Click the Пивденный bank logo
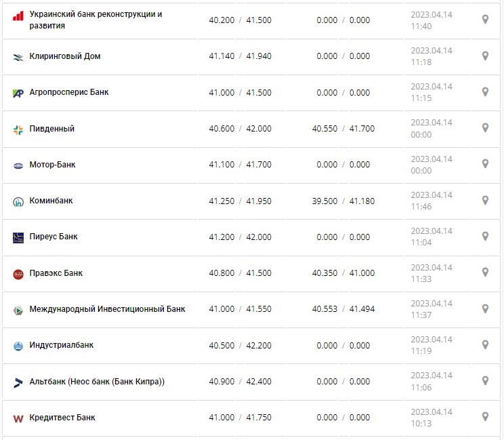This screenshot has height=440, width=504. (x=18, y=129)
